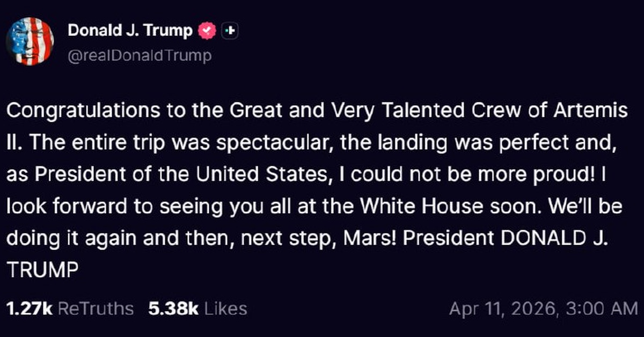Click the plus badge beside the verified icon
Image resolution: width=644 pixels, height=337 pixels.
pyautogui.click(x=230, y=31)
